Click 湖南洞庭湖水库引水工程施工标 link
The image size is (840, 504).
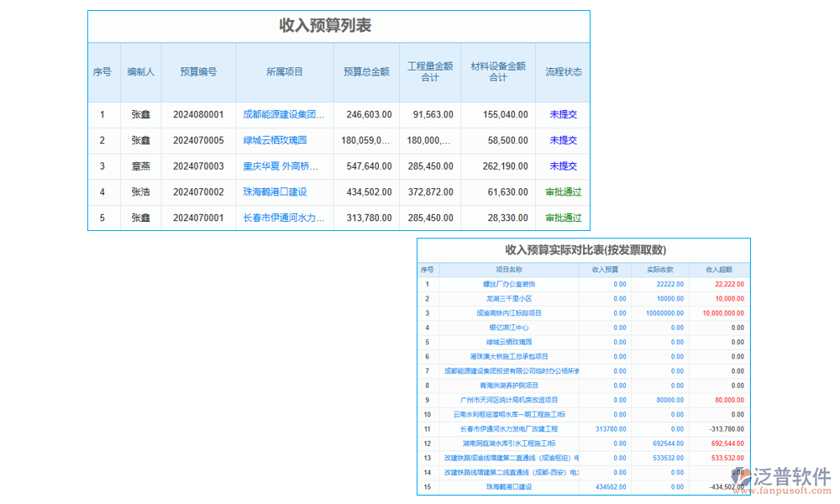(x=509, y=443)
